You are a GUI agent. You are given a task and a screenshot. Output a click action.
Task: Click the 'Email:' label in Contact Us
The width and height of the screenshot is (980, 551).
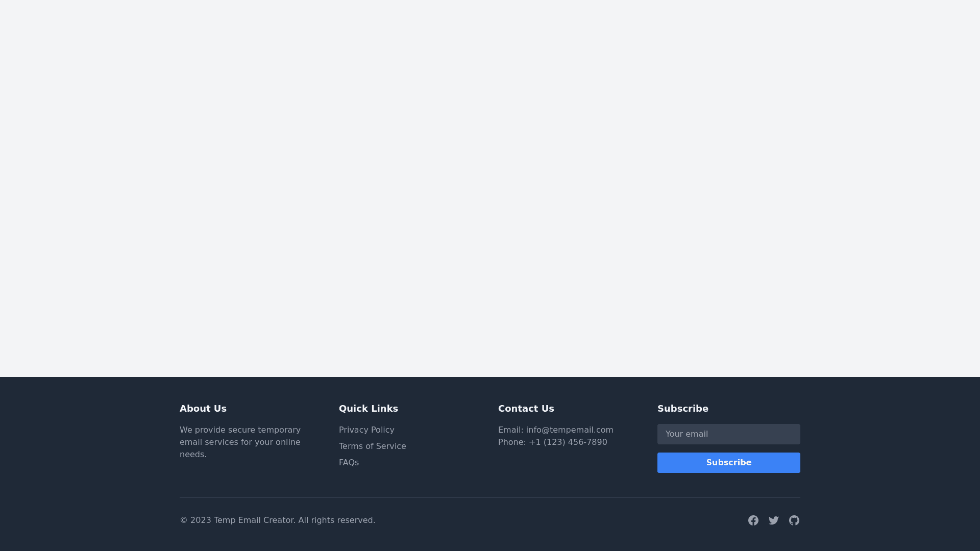pos(510,430)
